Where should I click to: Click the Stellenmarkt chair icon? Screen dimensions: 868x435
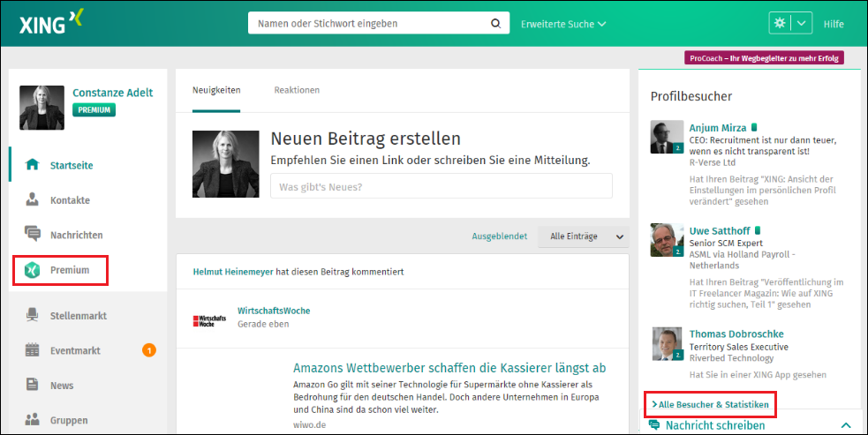point(32,315)
